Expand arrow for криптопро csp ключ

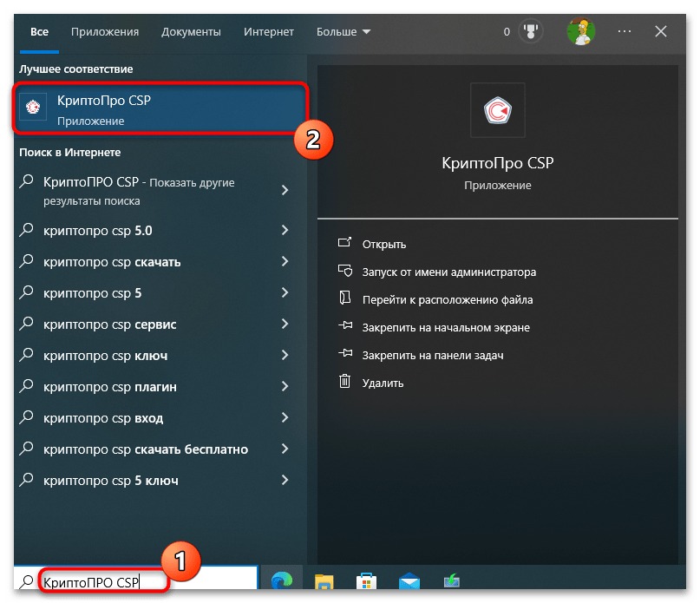pos(285,355)
